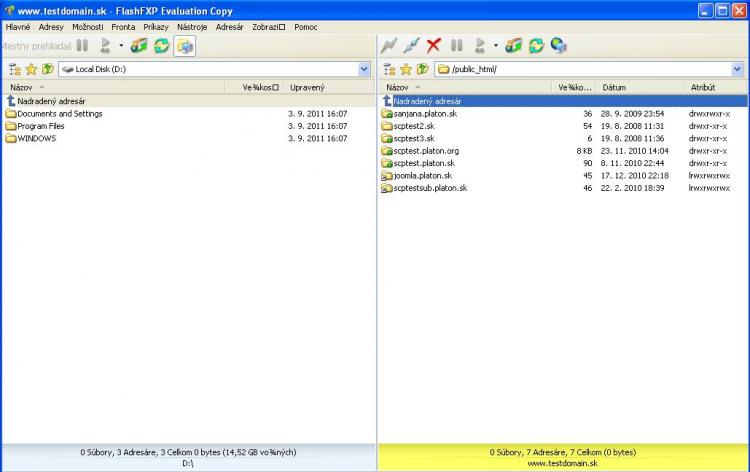Open the Adresy menu
750x472 pixels.
(51, 27)
